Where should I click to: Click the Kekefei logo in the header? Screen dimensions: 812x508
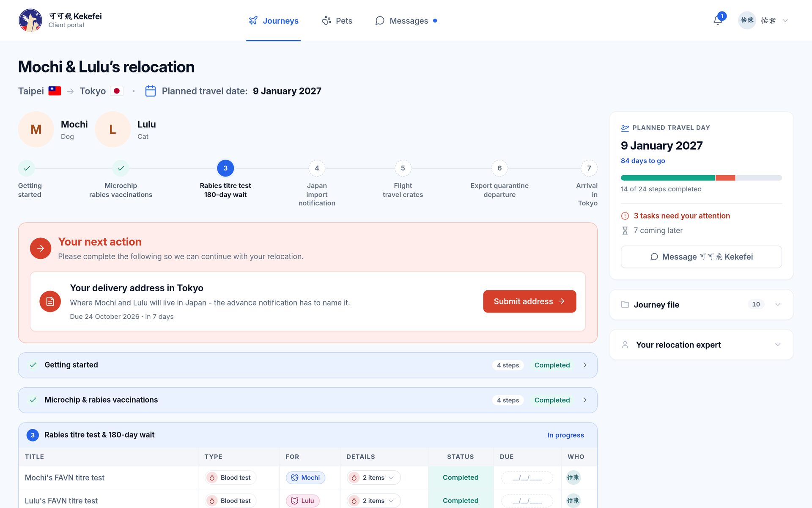click(x=30, y=20)
